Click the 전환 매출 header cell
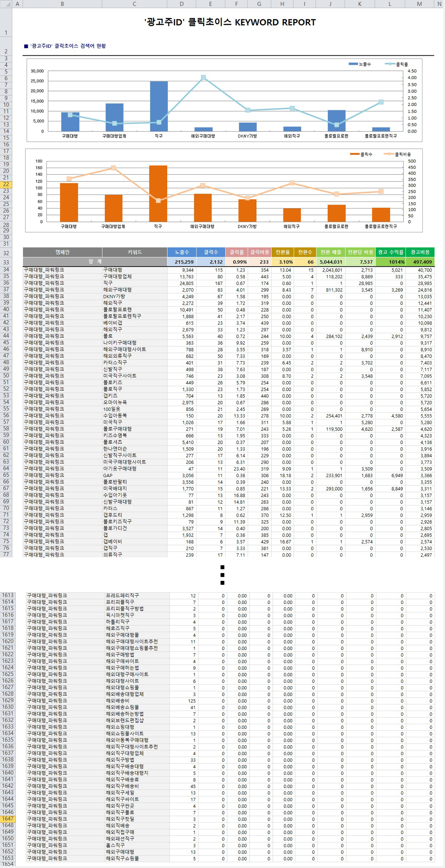This screenshot has width=445, height=868. click(x=330, y=252)
